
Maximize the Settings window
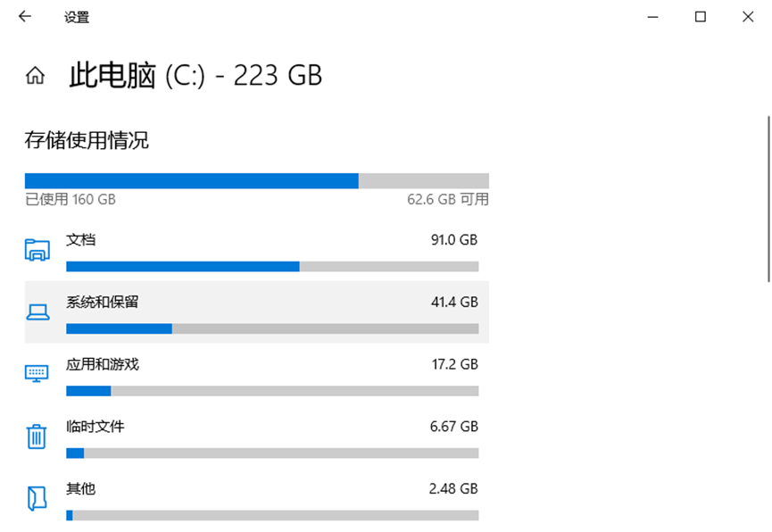tap(701, 16)
